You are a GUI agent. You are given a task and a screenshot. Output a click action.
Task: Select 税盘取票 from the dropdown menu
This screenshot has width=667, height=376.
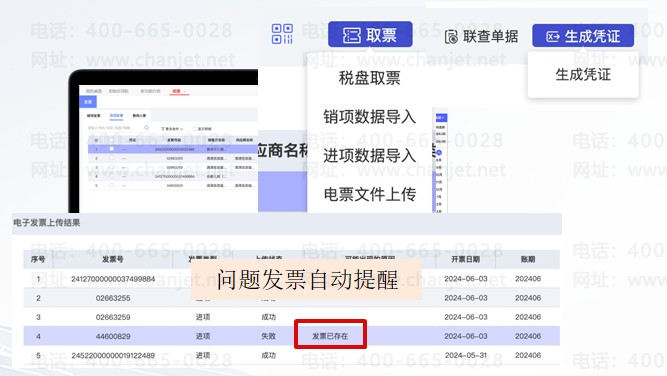369,78
